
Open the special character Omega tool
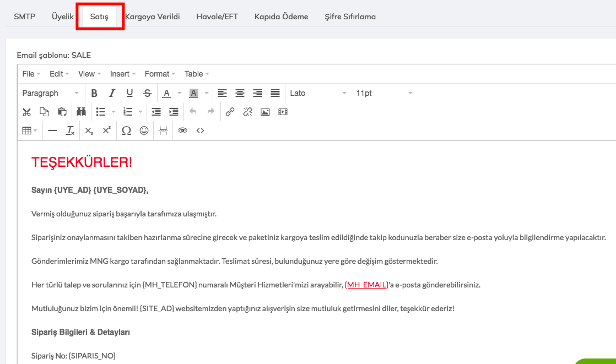point(126,131)
